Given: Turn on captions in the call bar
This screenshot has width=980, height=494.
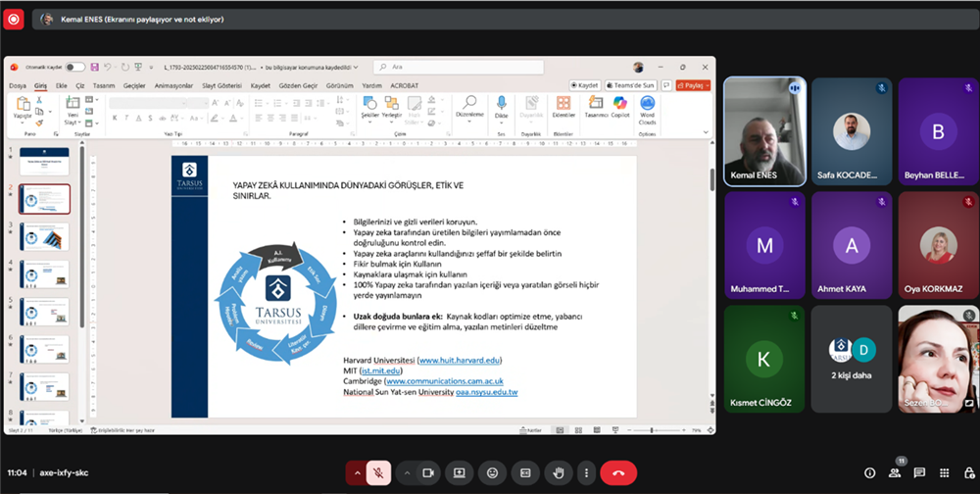Looking at the screenshot, I should click(525, 472).
